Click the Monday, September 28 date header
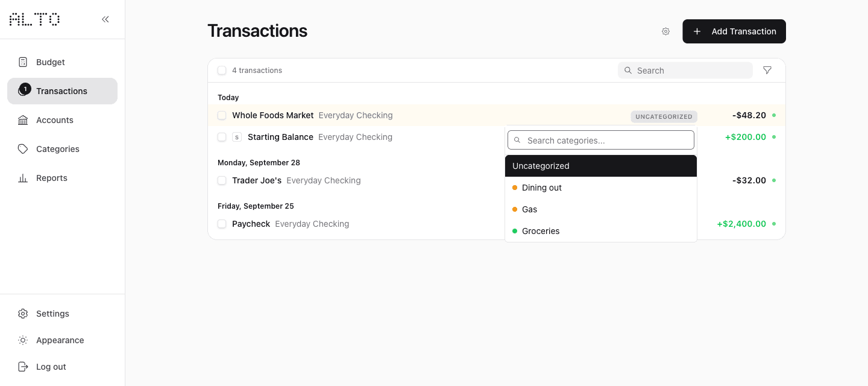868x386 pixels. pos(259,163)
